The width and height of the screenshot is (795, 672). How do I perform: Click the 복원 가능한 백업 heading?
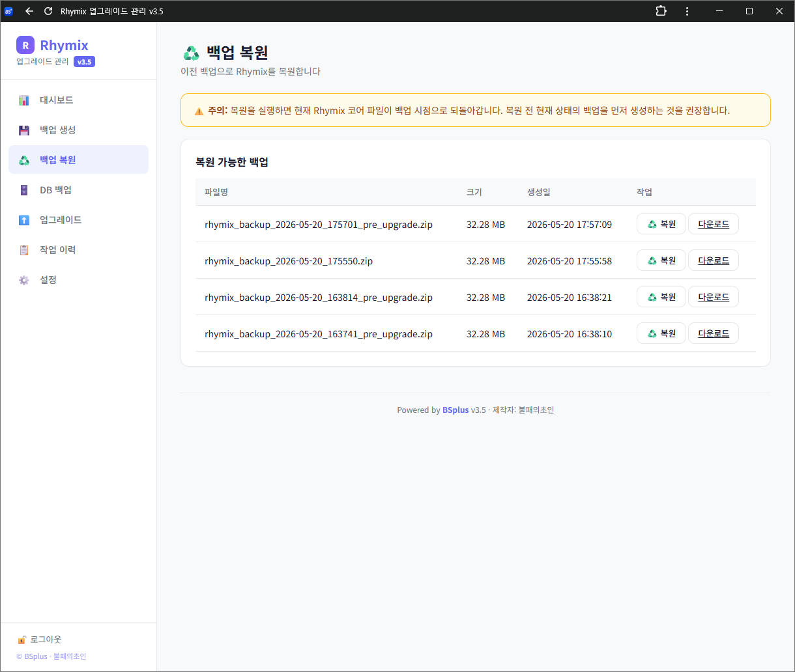tap(232, 162)
